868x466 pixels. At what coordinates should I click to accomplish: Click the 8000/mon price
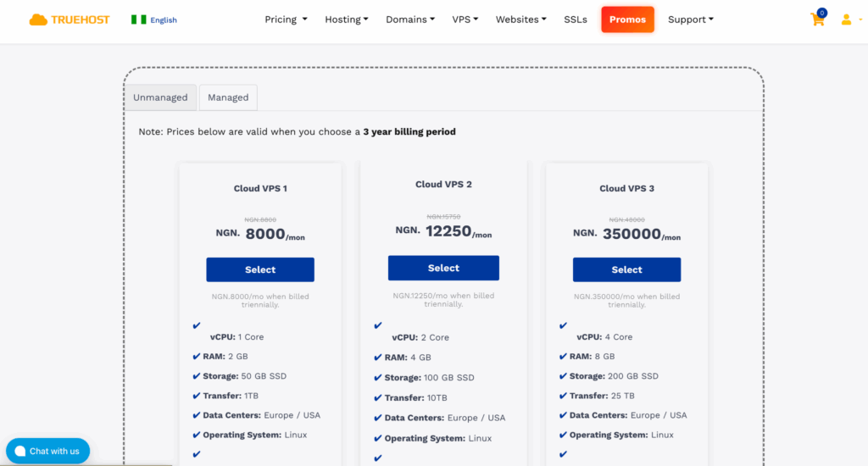pyautogui.click(x=275, y=234)
